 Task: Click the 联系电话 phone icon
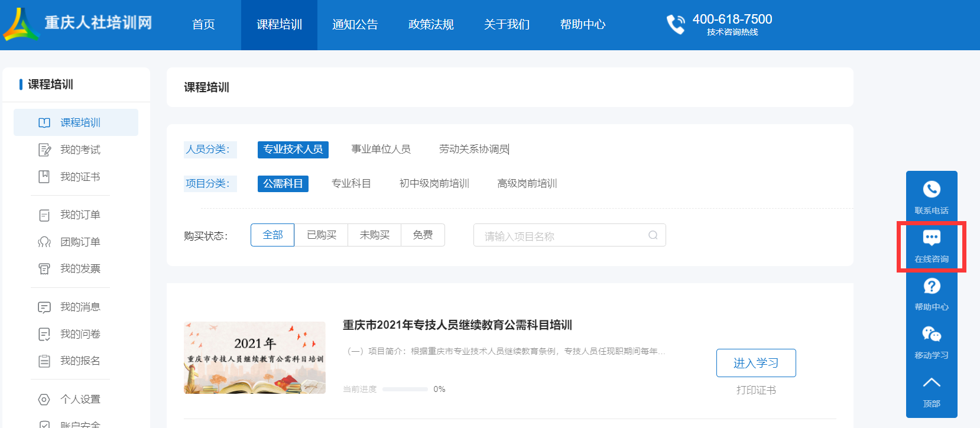(931, 190)
